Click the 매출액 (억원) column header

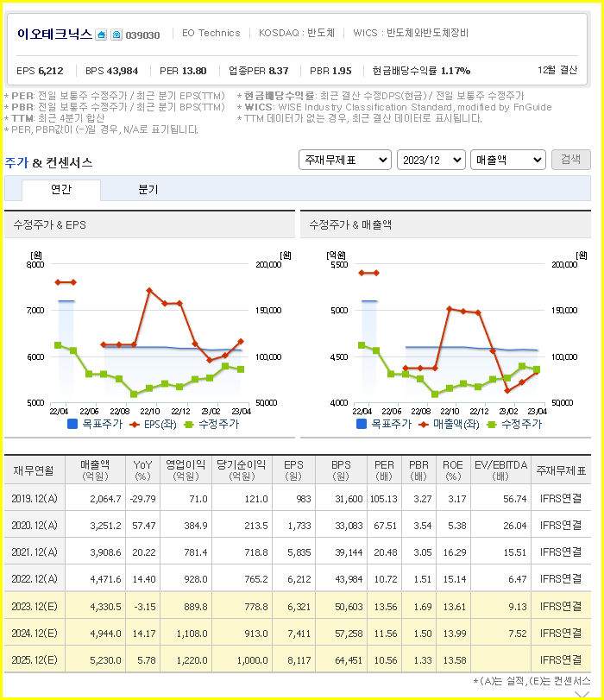(95, 470)
